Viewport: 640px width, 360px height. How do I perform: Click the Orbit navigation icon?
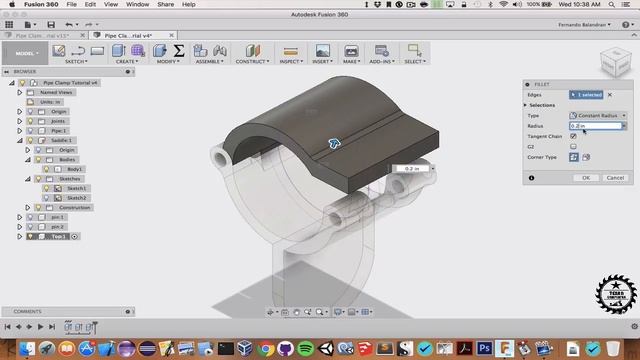click(270, 312)
